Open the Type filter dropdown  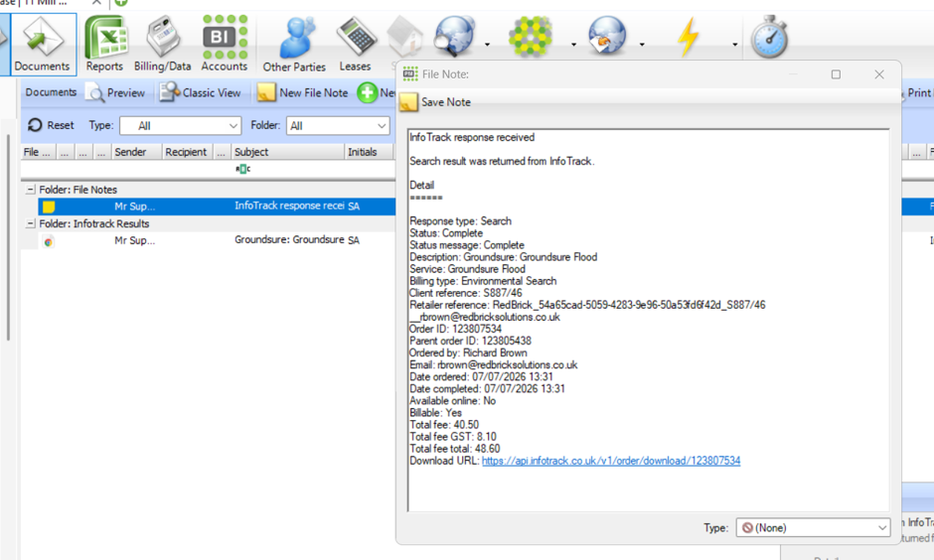point(181,125)
